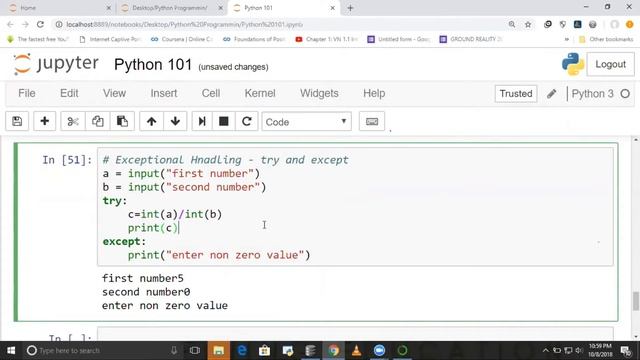Viewport: 640px width, 360px height.
Task: Reload the page in browser
Action: [40, 24]
